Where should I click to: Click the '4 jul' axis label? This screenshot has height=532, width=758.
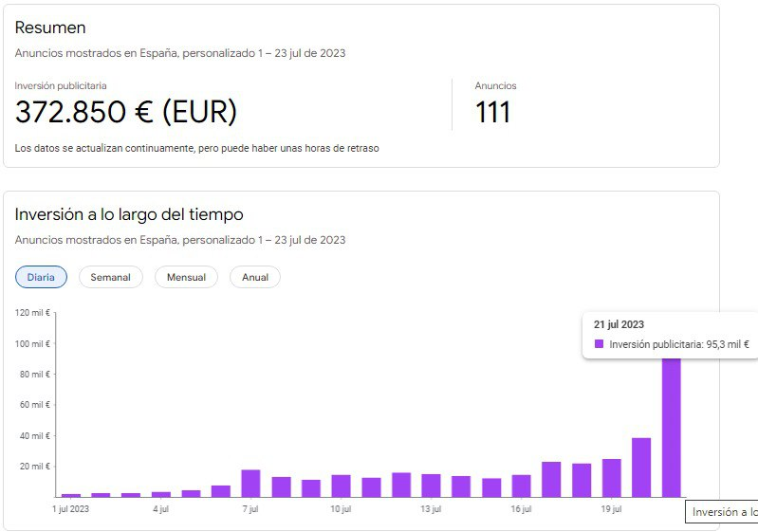pyautogui.click(x=161, y=509)
